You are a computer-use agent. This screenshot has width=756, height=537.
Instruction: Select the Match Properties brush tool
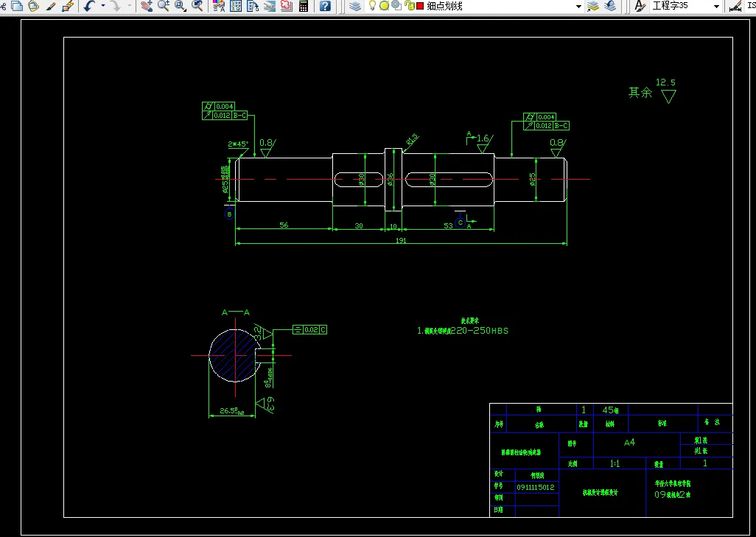pyautogui.click(x=51, y=6)
